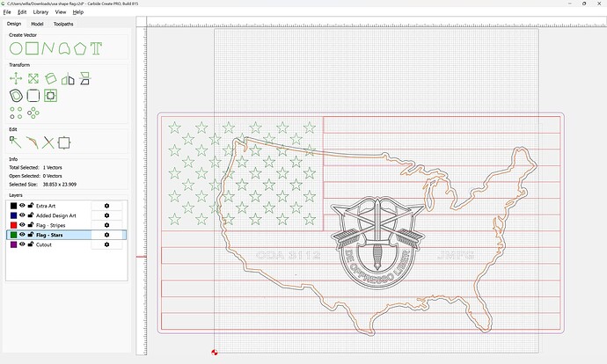Open settings gear for Added Design Art layer

106,215
